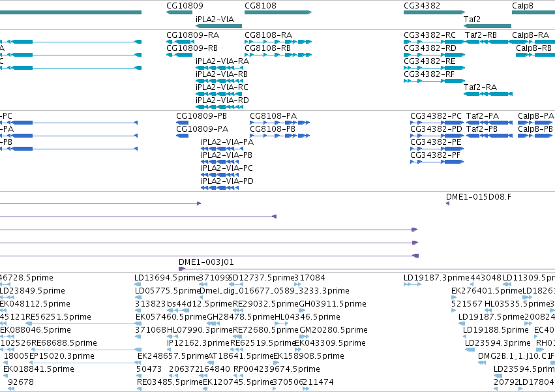Select protein CG10809-PA
Screen dimensions: 555x392
pos(202,129)
